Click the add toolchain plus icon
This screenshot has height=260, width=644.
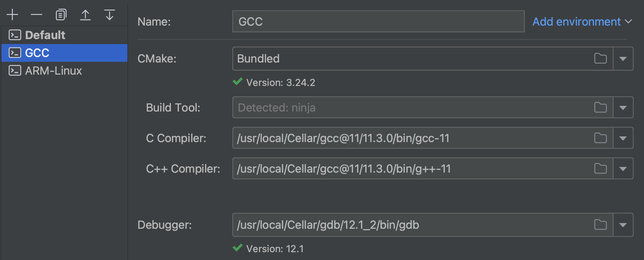coord(12,15)
